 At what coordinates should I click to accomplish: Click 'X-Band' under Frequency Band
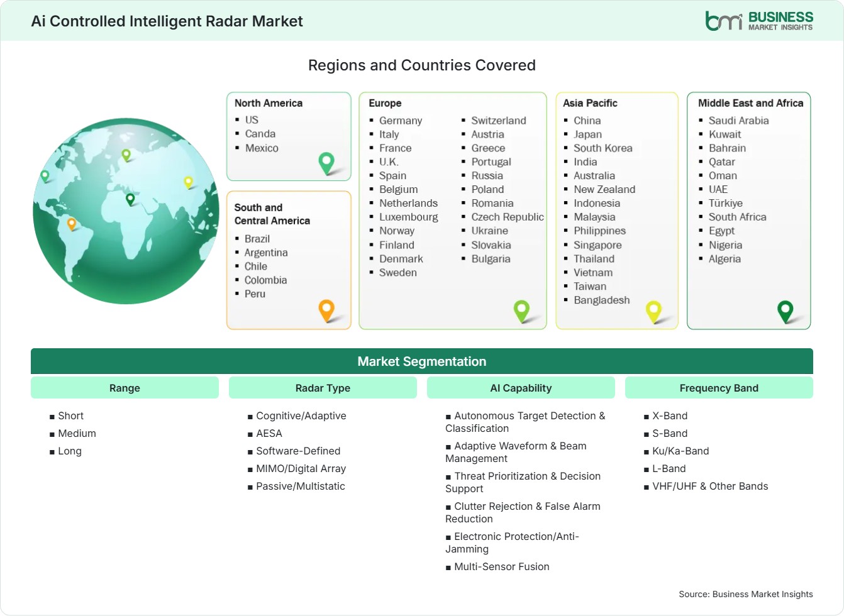click(x=670, y=416)
